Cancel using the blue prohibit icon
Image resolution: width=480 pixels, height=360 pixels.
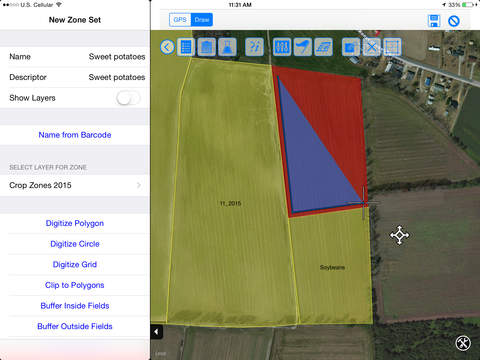coord(454,21)
